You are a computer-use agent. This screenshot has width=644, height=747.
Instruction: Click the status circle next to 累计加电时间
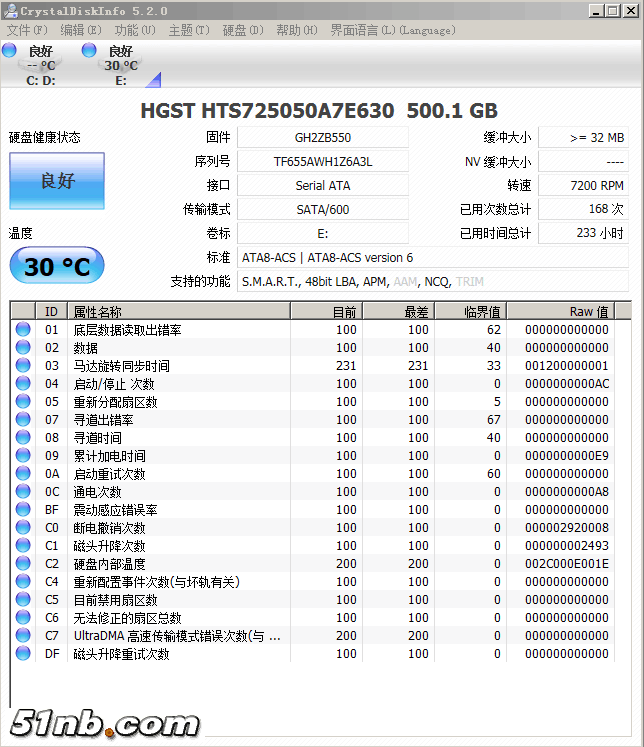click(22, 456)
